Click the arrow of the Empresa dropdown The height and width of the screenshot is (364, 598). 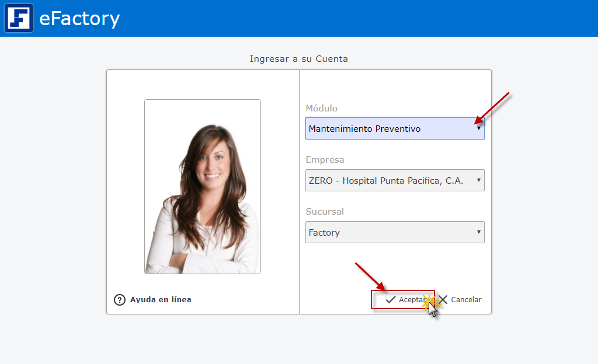(x=479, y=181)
